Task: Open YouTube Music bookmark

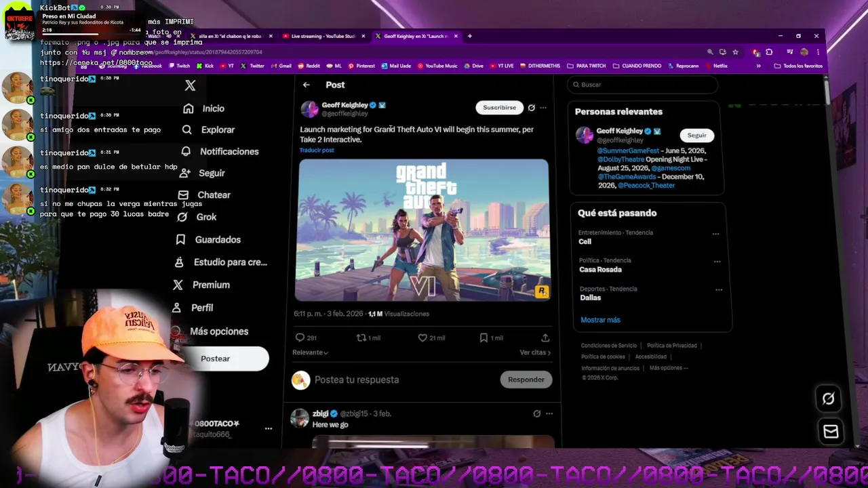Action: 437,66
